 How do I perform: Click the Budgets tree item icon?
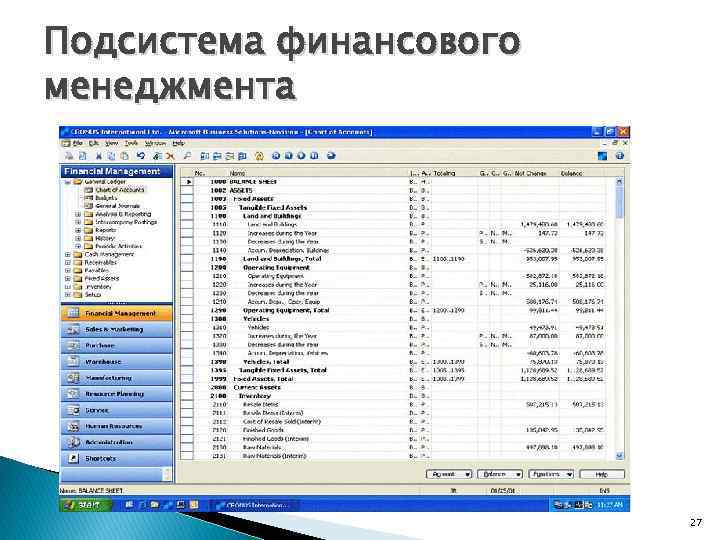pos(89,198)
